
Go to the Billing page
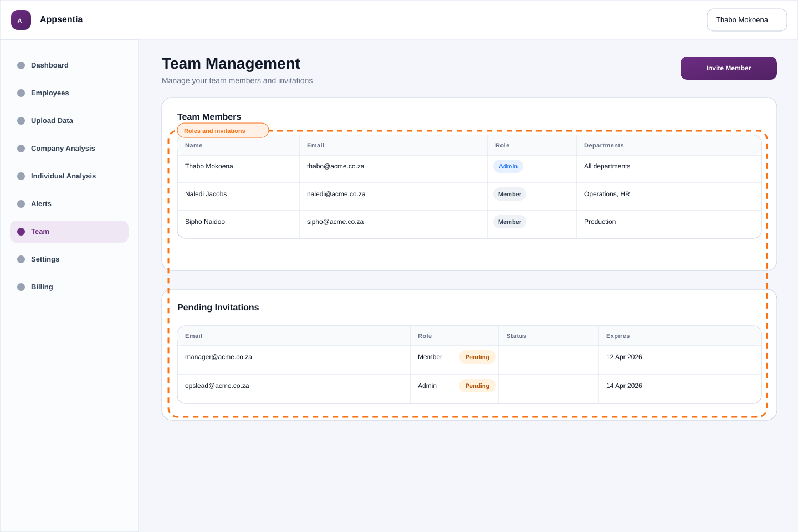click(69, 287)
